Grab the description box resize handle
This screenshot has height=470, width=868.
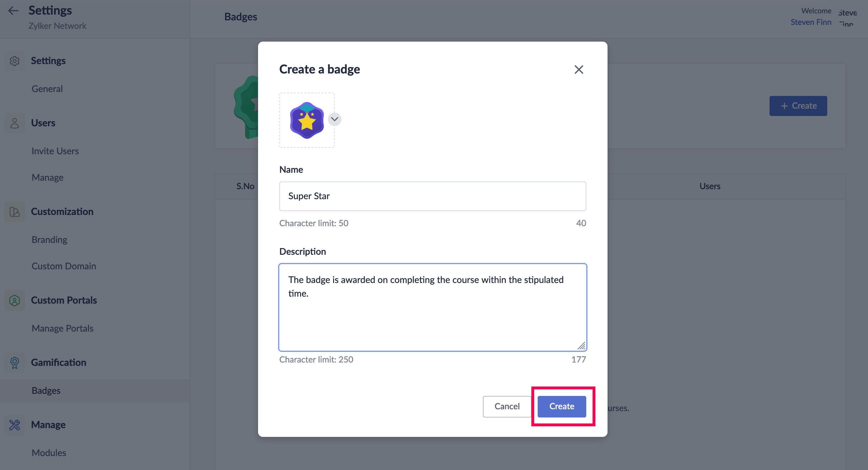[581, 346]
